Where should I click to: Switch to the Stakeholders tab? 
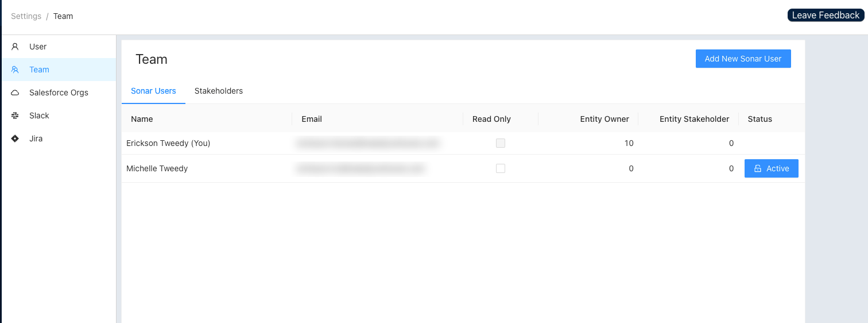click(219, 91)
